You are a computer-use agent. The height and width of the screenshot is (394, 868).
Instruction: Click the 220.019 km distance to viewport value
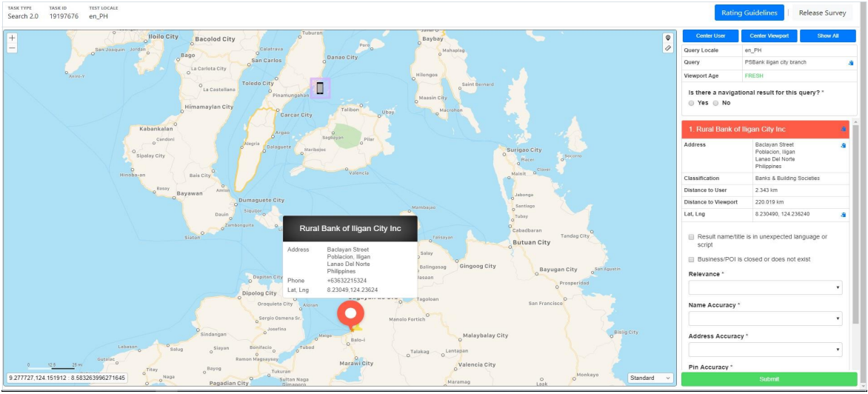click(769, 202)
